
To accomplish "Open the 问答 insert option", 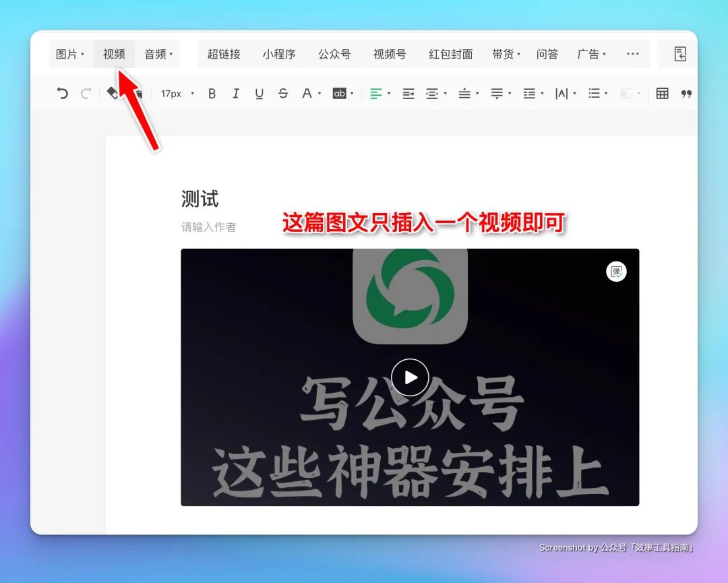I will pyautogui.click(x=547, y=54).
